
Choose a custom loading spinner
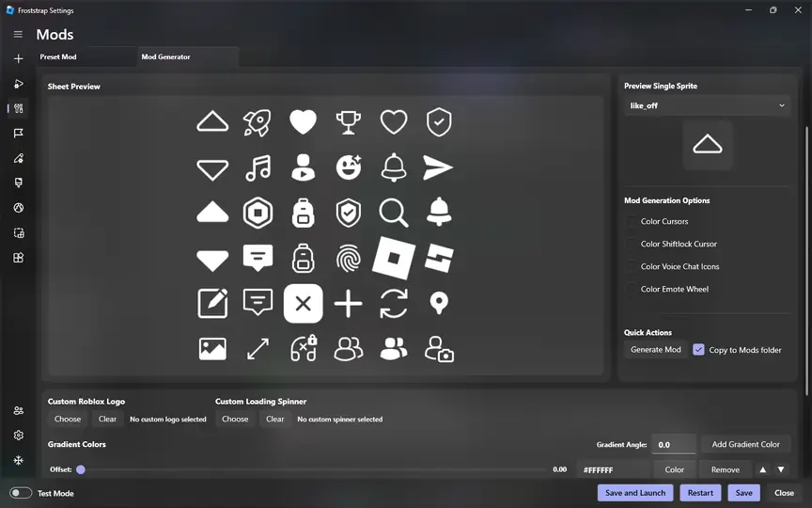(235, 419)
